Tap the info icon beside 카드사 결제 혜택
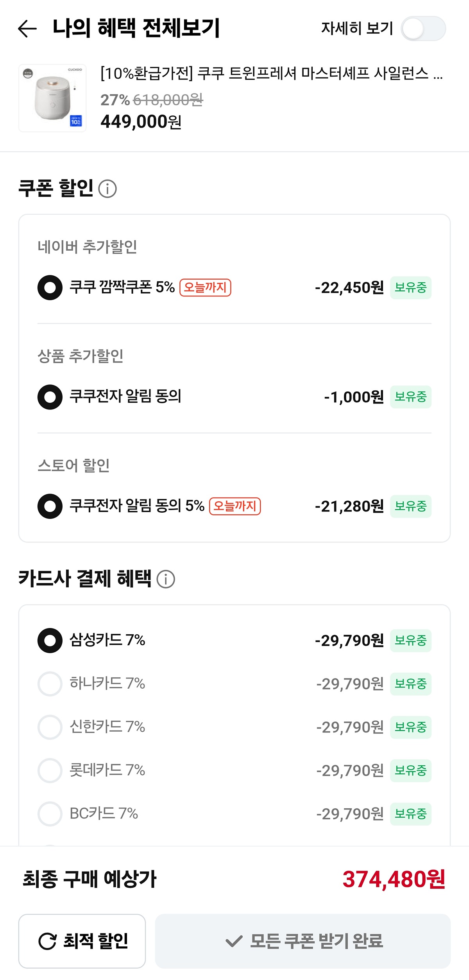 tap(166, 579)
